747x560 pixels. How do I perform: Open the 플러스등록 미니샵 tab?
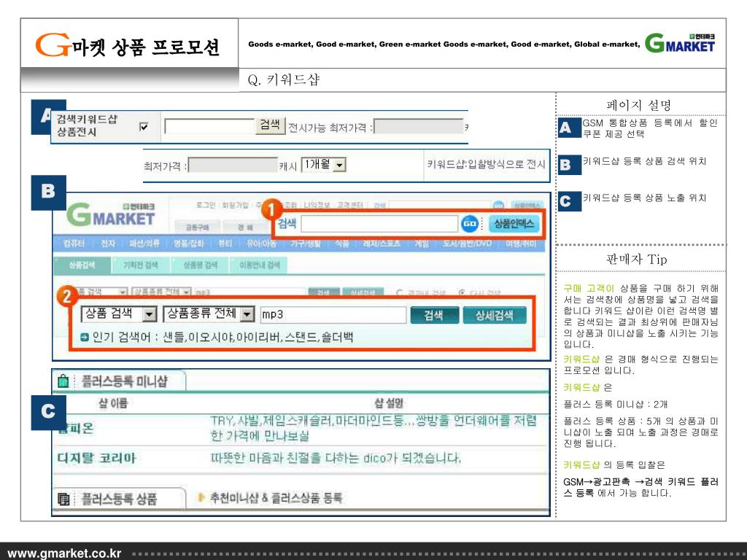[119, 381]
